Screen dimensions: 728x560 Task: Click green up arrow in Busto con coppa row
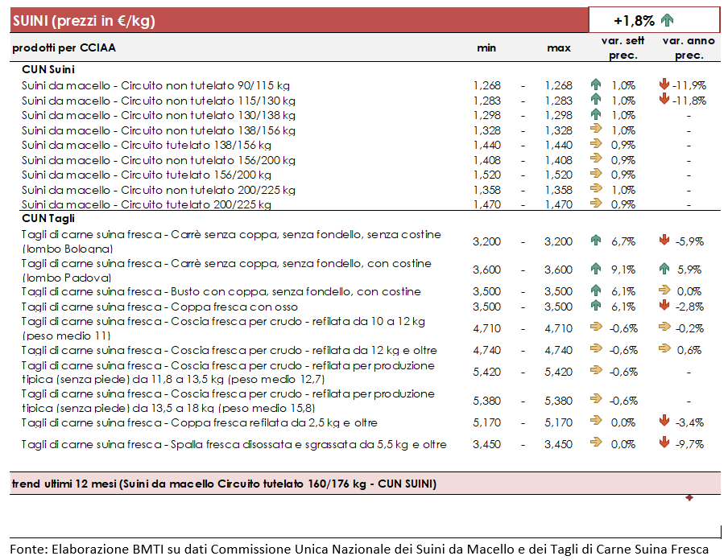tap(596, 290)
